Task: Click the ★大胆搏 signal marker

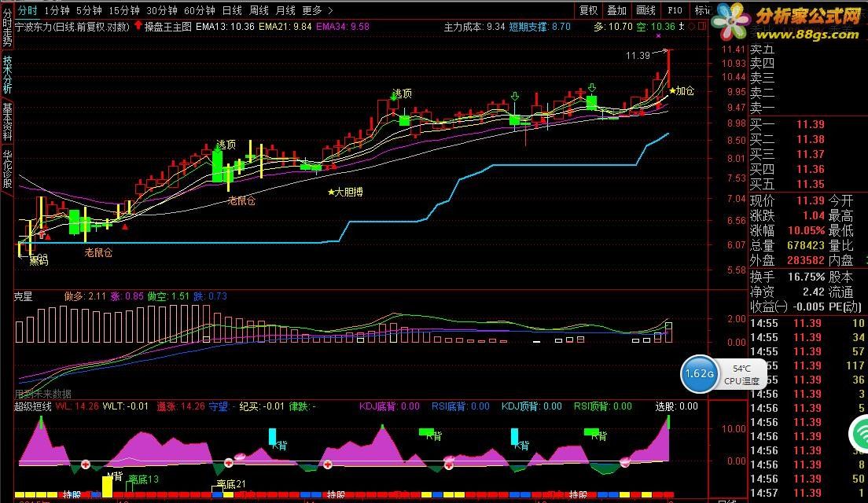Action: 345,192
